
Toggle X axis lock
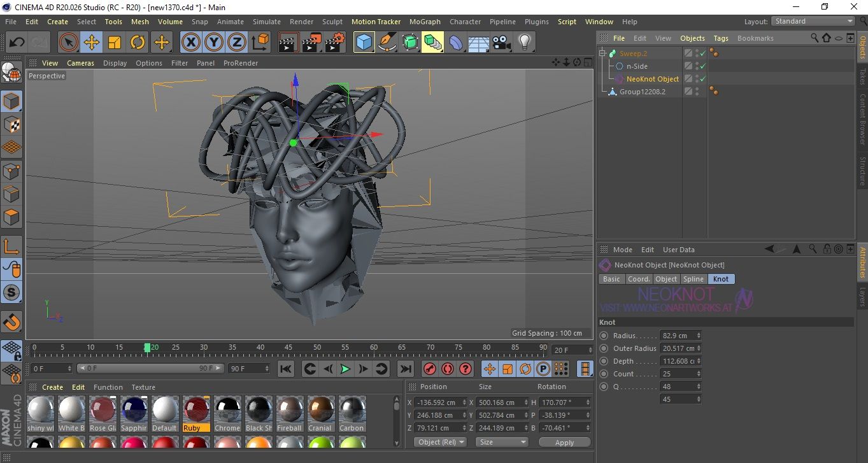190,43
